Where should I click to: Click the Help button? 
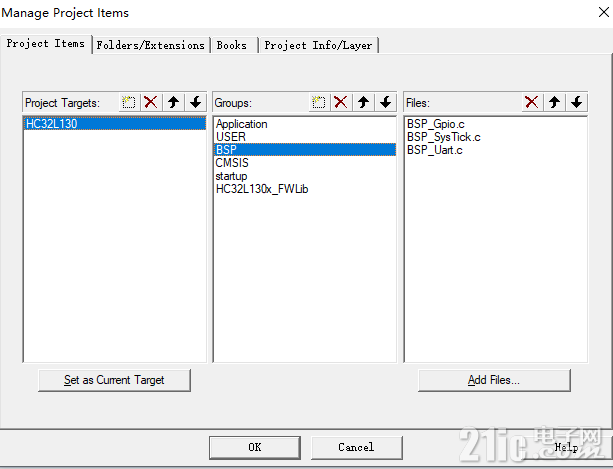pos(566,448)
